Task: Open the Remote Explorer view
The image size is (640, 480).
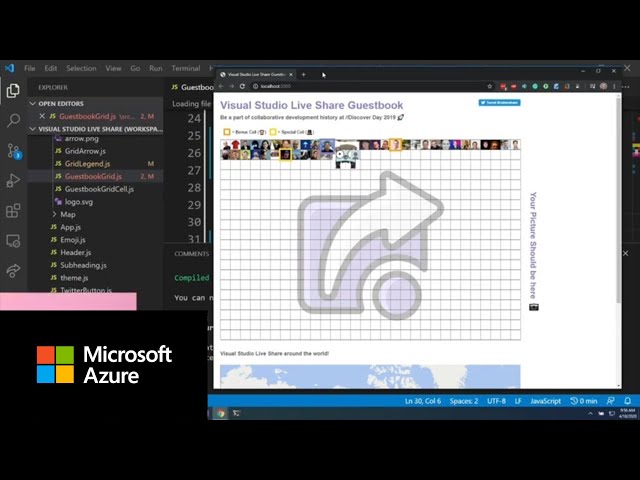Action: 13,241
